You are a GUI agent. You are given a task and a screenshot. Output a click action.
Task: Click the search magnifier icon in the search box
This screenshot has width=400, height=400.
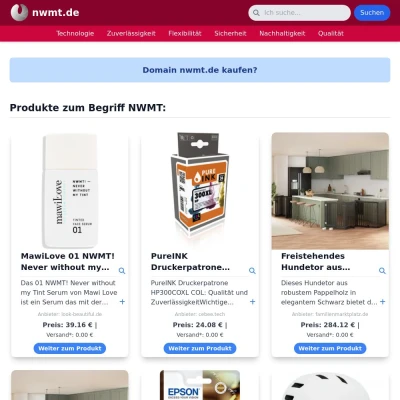pyautogui.click(x=256, y=13)
